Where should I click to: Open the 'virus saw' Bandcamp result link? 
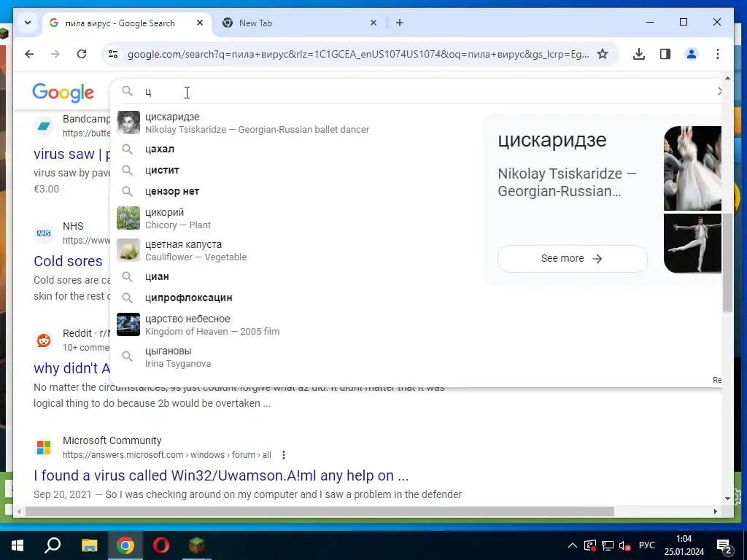tap(72, 154)
